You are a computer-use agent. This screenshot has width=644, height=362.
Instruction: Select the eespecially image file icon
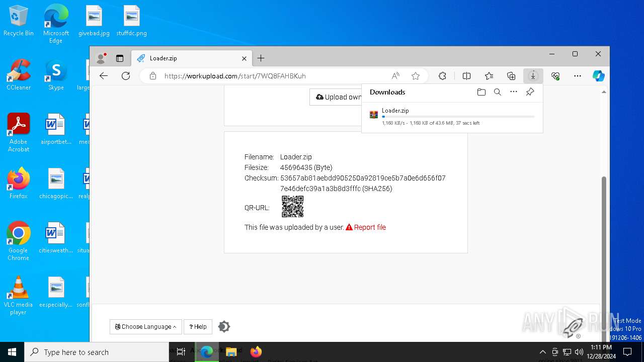click(56, 292)
